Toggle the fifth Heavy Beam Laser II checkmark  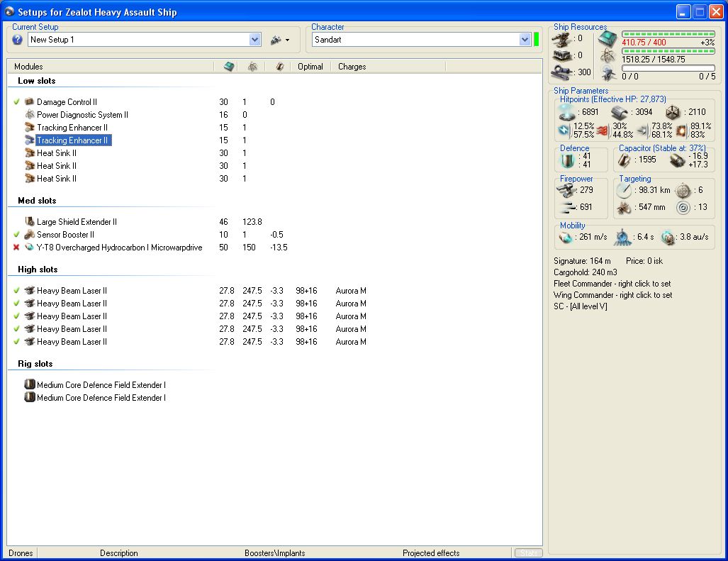click(x=16, y=342)
